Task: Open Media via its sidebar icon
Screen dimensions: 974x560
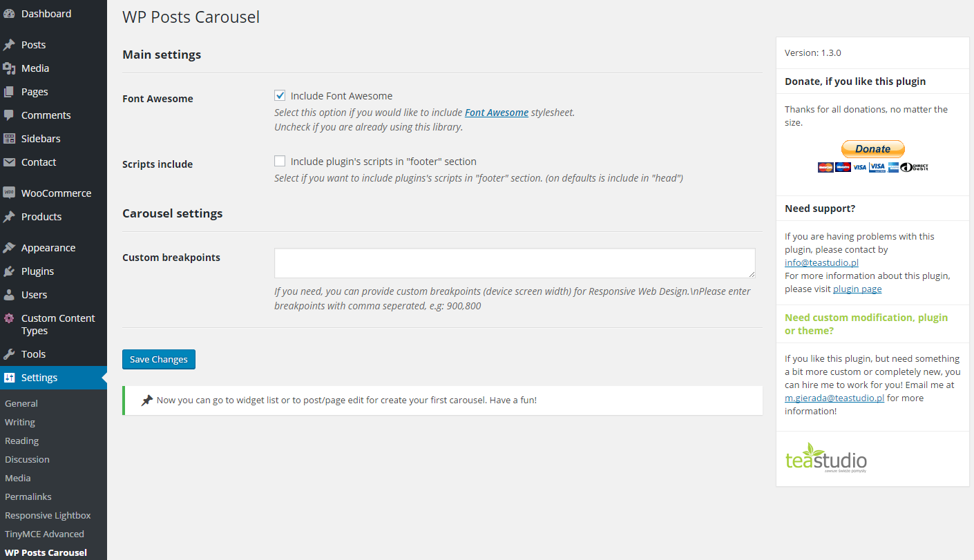Action: 9,68
